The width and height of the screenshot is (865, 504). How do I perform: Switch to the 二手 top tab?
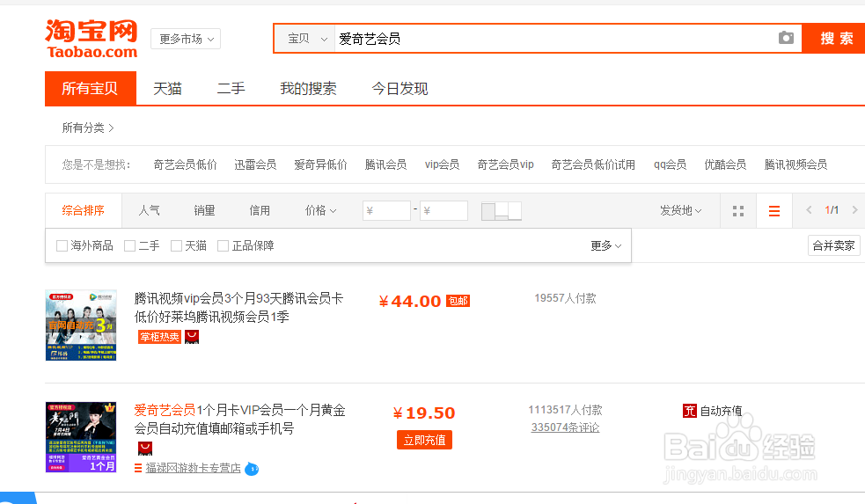[231, 88]
